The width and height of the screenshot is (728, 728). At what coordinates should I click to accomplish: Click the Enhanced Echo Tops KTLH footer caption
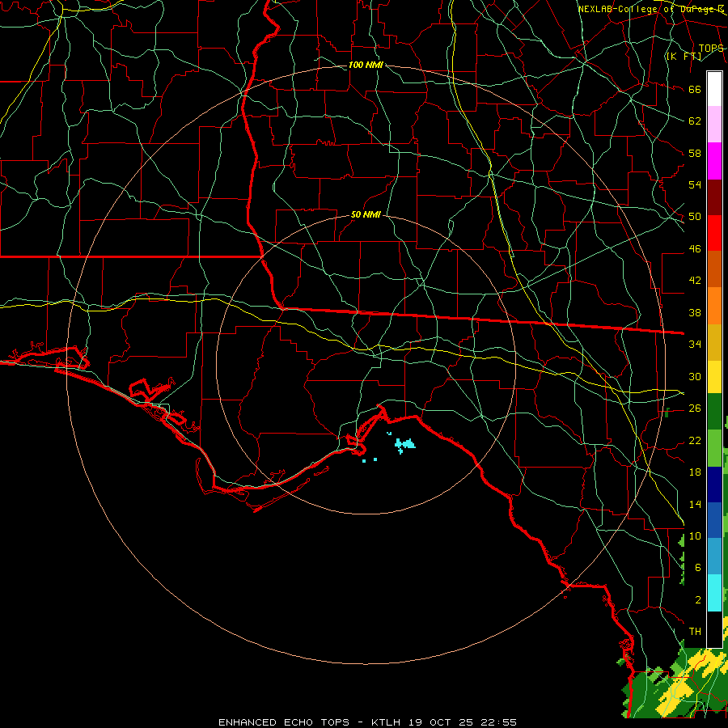pos(367,722)
